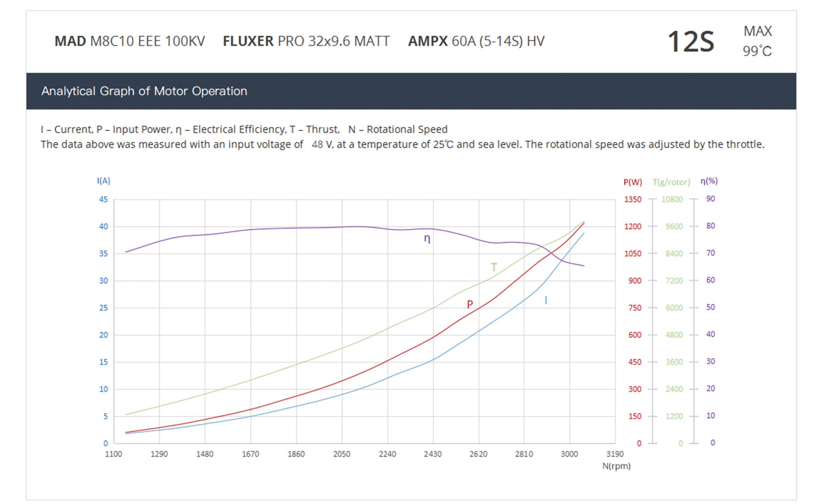Click the N(rpm) x-axis label

pyautogui.click(x=616, y=466)
